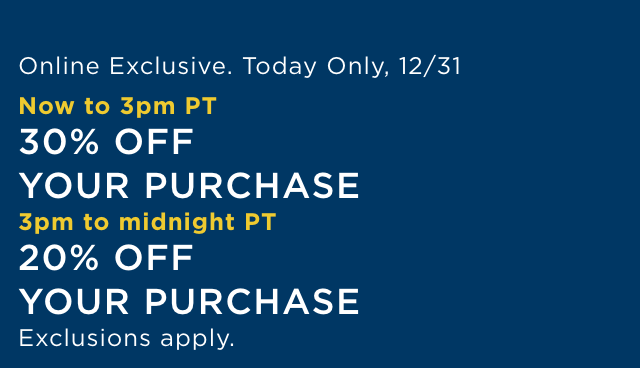Click "PT" after "3pm to midnight"
The image size is (640, 368).
[x=260, y=222]
